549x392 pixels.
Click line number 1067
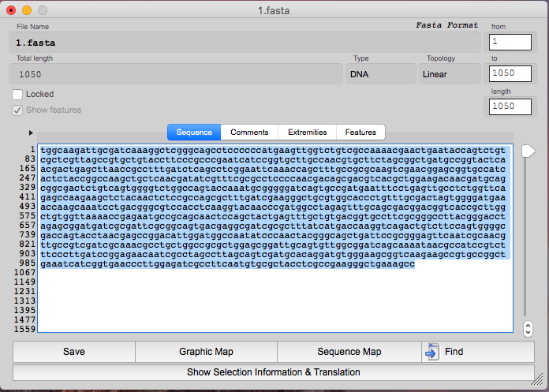25,272
